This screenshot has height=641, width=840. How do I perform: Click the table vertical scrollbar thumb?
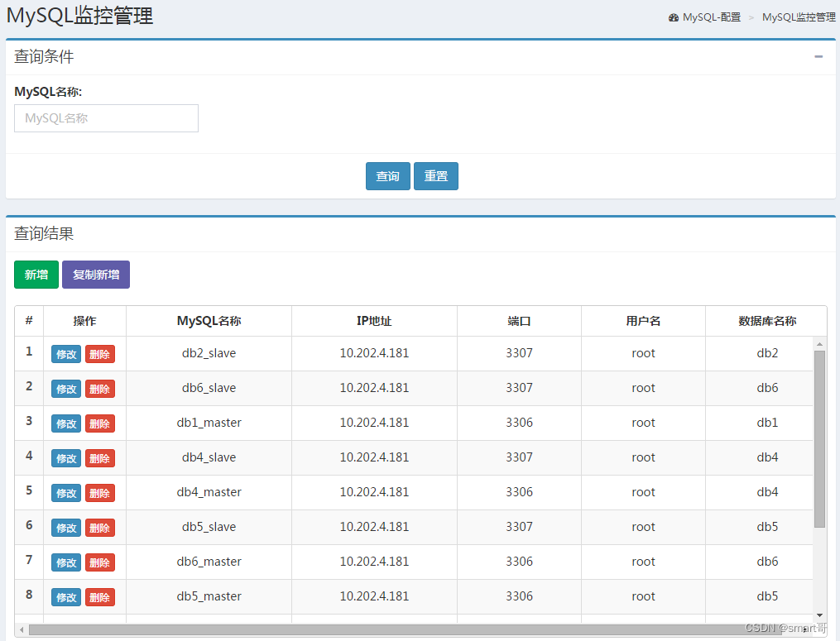point(819,439)
